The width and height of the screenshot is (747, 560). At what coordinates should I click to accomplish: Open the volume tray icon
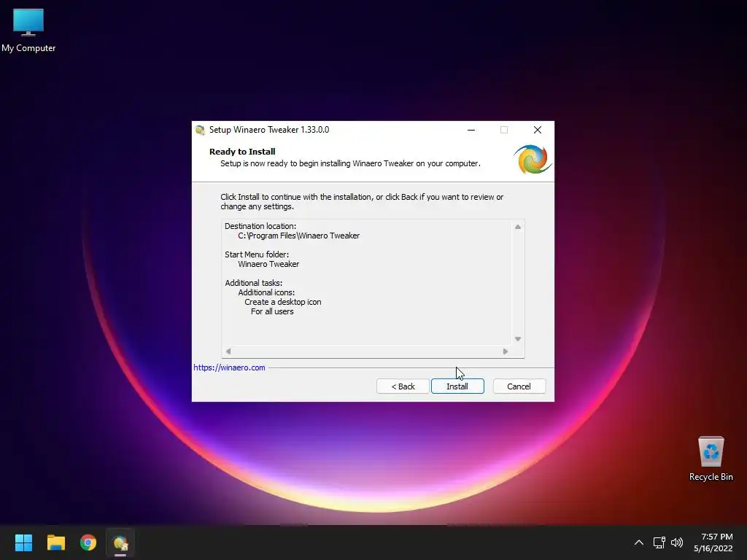click(676, 542)
